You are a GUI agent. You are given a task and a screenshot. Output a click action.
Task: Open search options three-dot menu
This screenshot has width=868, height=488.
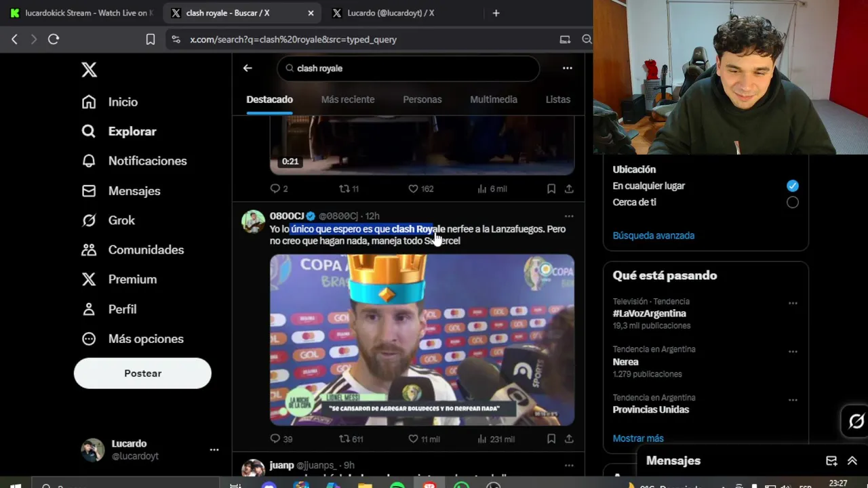click(568, 68)
